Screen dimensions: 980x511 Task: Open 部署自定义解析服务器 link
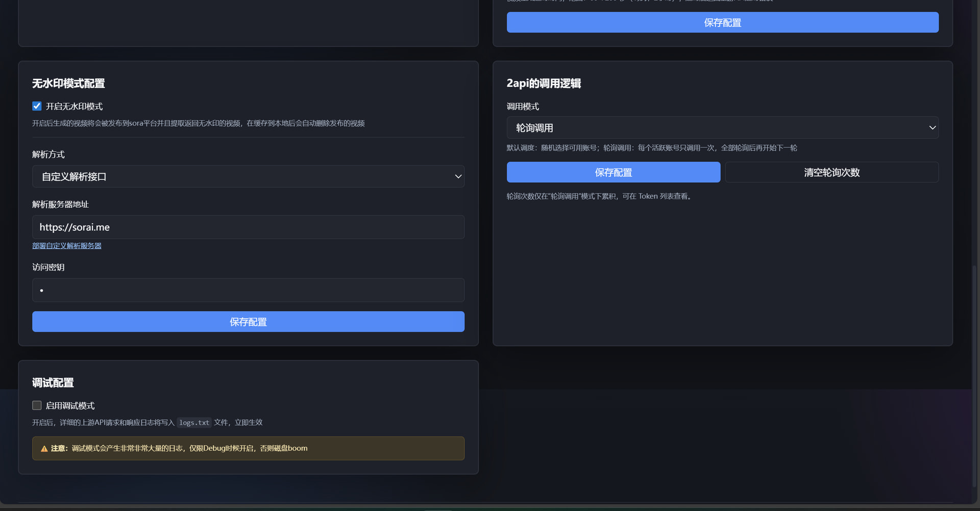[x=67, y=246]
